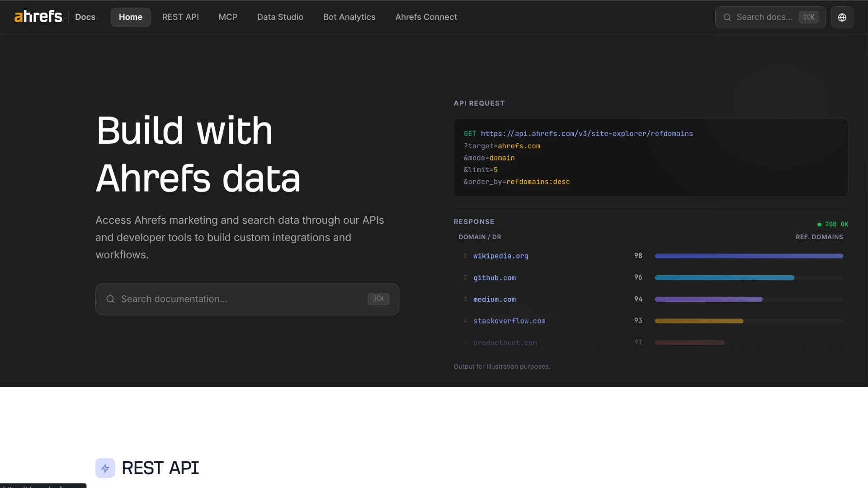Go to the Data Studio nav item

(x=280, y=17)
